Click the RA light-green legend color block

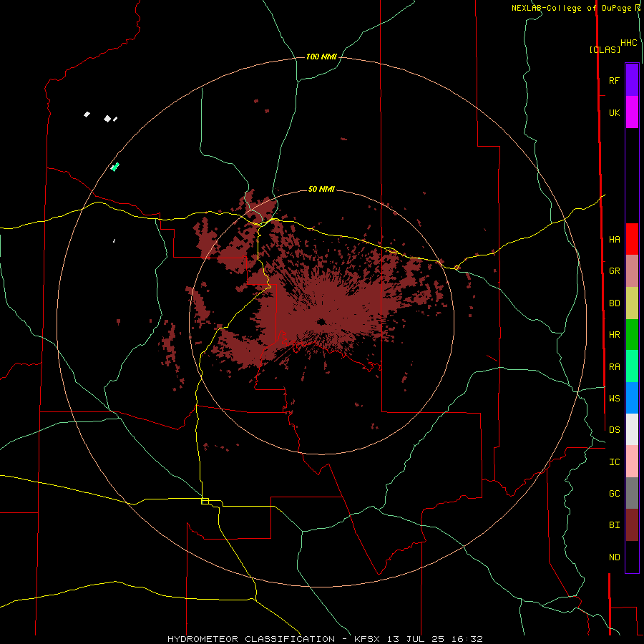[632, 366]
